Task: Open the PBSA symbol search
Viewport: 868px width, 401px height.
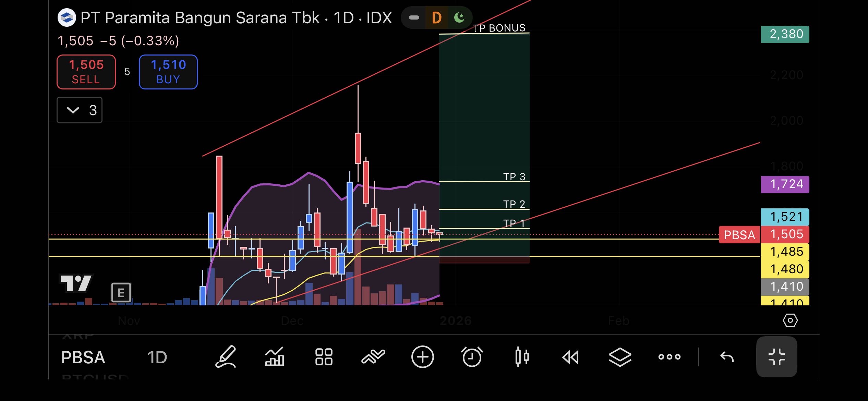Action: coord(83,357)
